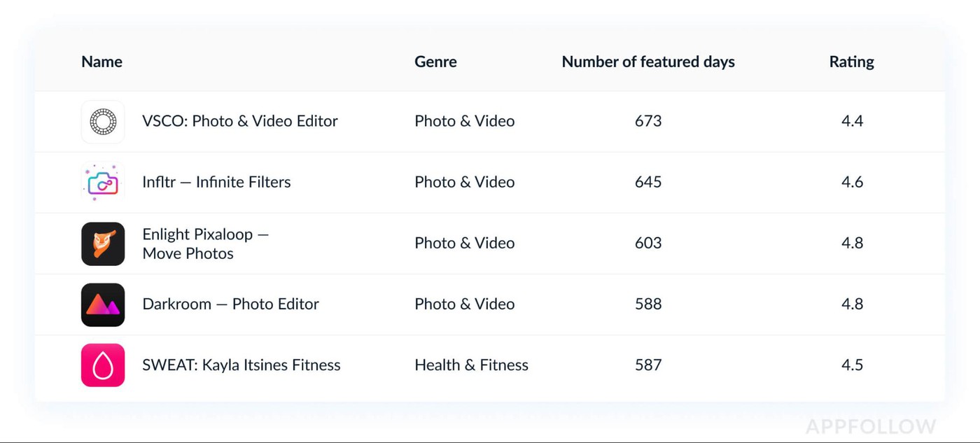Select Enlight Pixaloop — Move Photos name
This screenshot has width=980, height=443.
point(205,244)
